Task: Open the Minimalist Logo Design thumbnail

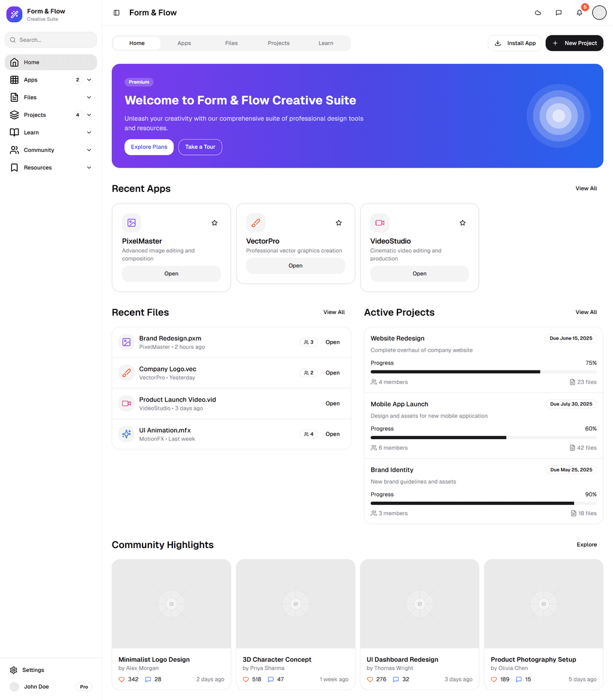Action: (x=172, y=604)
